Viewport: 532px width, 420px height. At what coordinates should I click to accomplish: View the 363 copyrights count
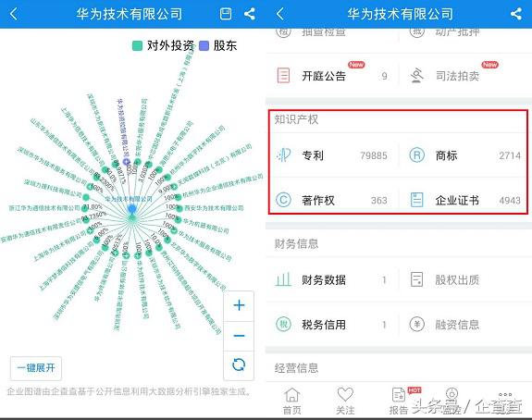point(379,201)
